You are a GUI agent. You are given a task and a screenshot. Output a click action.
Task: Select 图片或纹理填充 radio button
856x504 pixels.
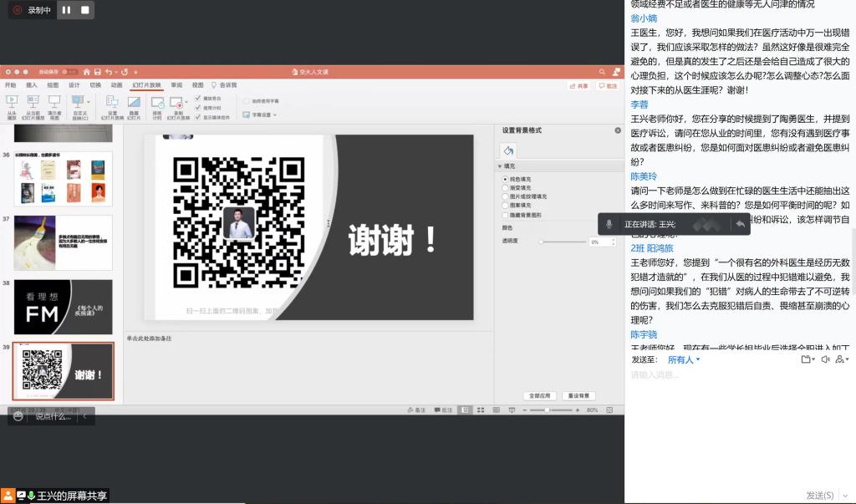(505, 196)
